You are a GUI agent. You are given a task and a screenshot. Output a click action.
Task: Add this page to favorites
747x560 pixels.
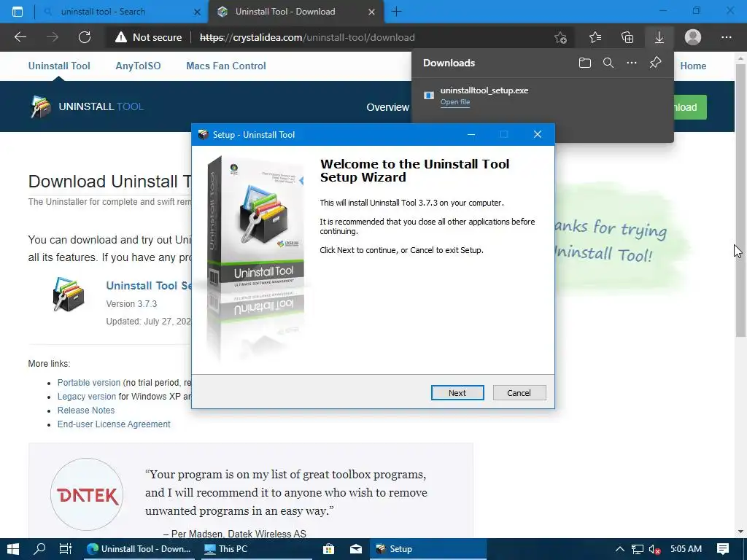pos(561,37)
